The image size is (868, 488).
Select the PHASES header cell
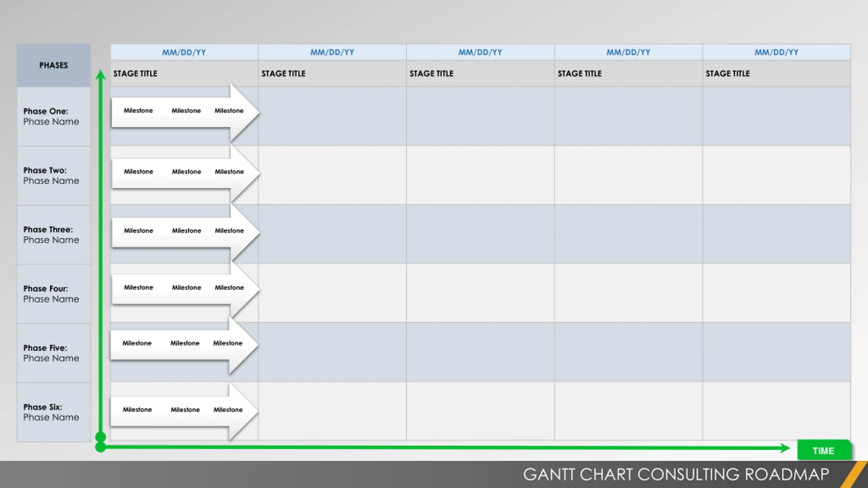coord(54,65)
